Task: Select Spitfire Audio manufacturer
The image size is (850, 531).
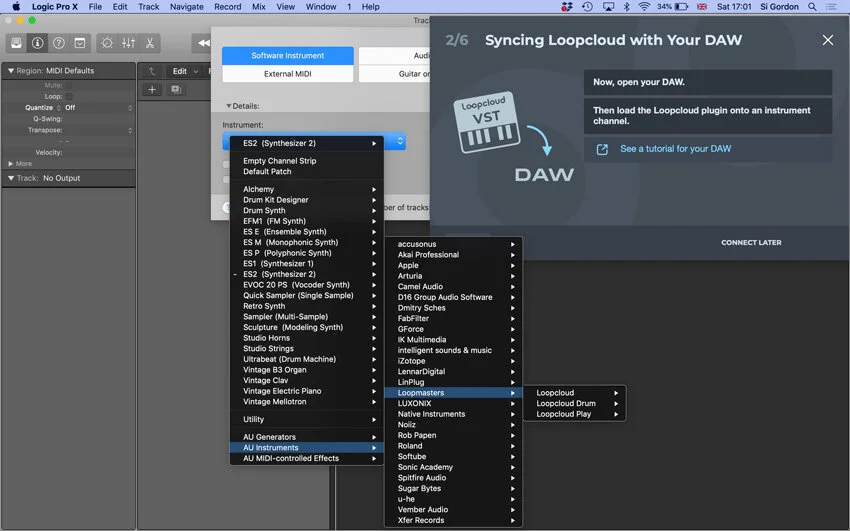Action: [x=453, y=478]
